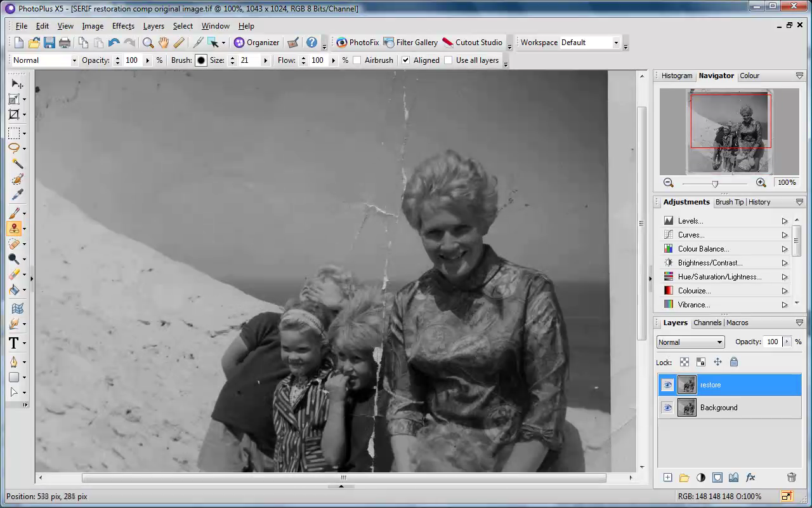Screen dimensions: 812x508
Task: Switch to the Channels tab
Action: coord(707,323)
